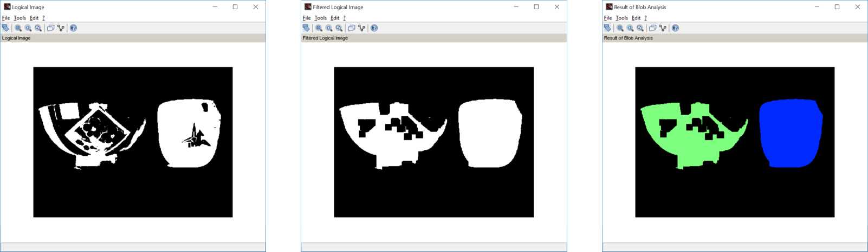
Task: Click the '1' magnifier icon in Blob Analysis window
Action: click(x=630, y=28)
